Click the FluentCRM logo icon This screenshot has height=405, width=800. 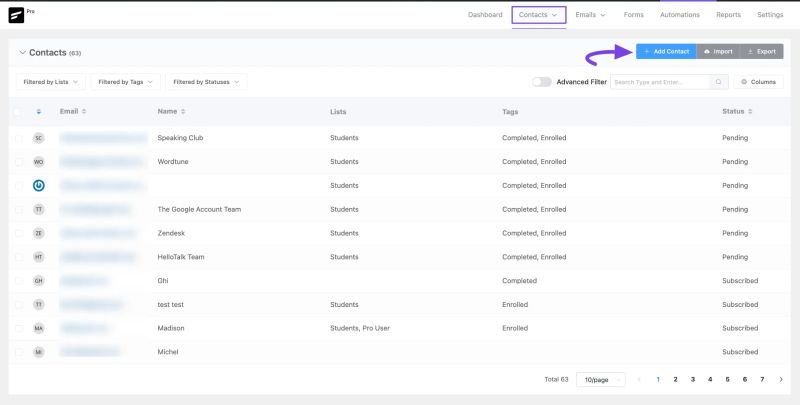(x=16, y=15)
